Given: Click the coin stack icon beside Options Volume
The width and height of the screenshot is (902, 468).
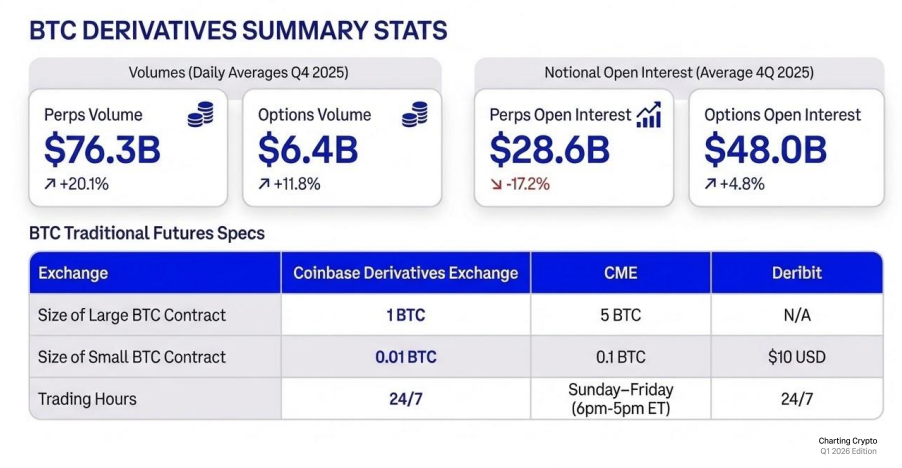Looking at the screenshot, I should coord(414,116).
